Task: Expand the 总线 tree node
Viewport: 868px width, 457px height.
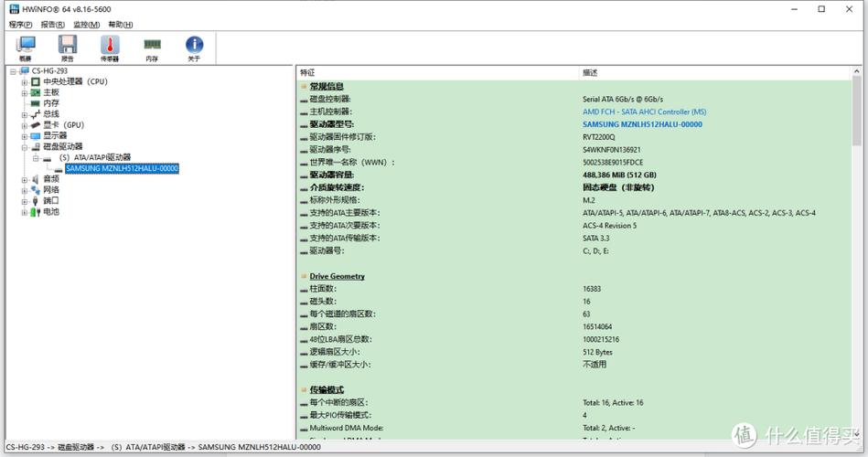Action: (x=25, y=114)
